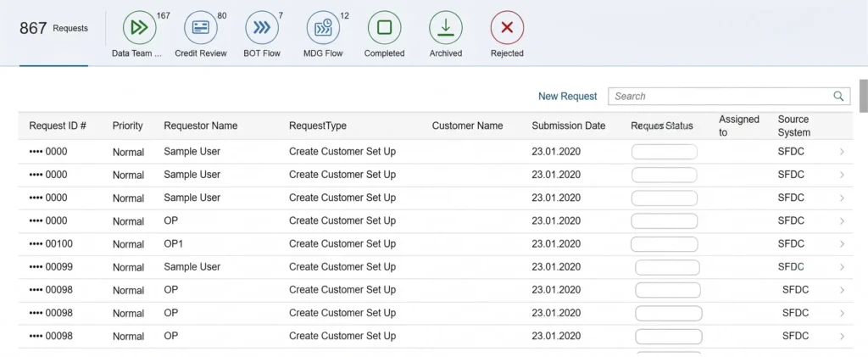Select the 867 Requests tab
The height and width of the screenshot is (357, 868).
53,28
